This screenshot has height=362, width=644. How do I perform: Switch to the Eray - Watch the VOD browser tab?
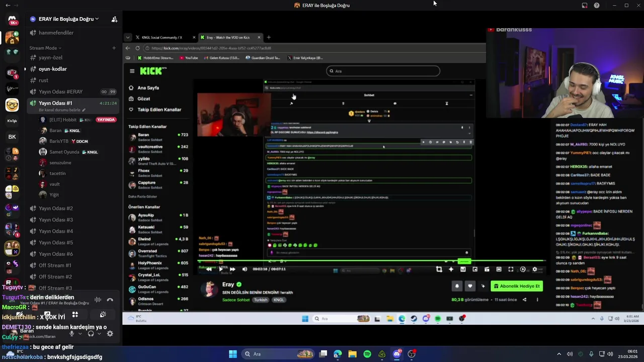coord(230,37)
